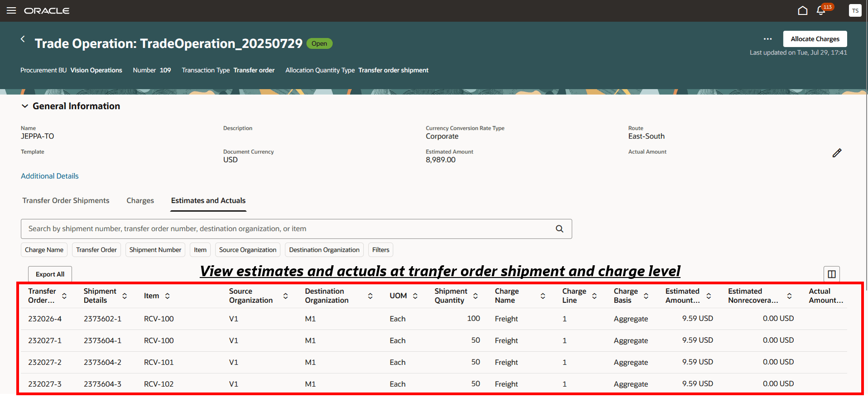This screenshot has height=402, width=868.
Task: Click the search magnifier icon
Action: point(560,229)
